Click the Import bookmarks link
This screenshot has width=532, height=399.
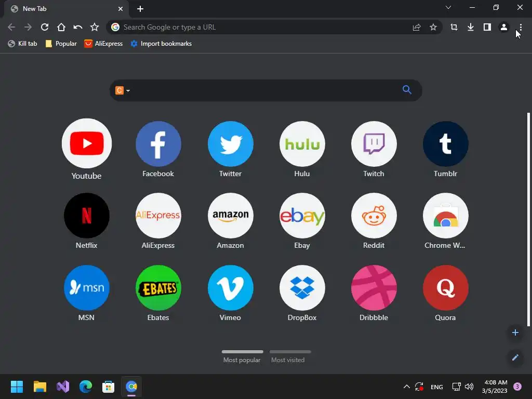coord(161,44)
